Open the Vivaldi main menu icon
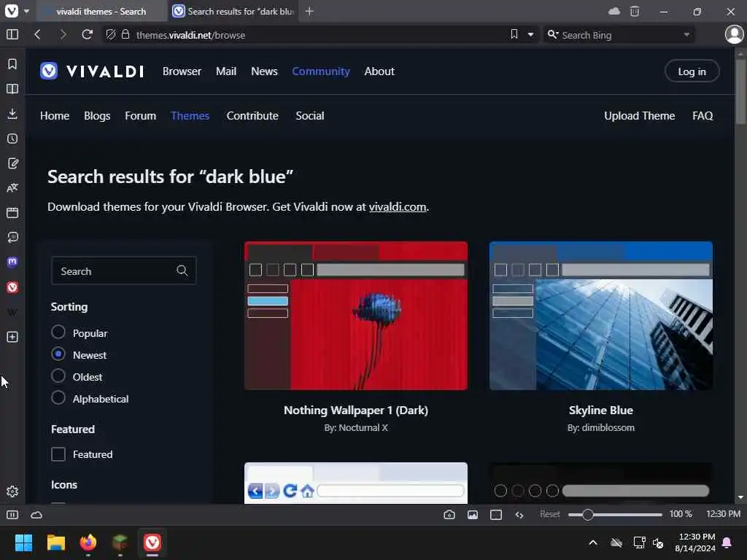 [12, 11]
